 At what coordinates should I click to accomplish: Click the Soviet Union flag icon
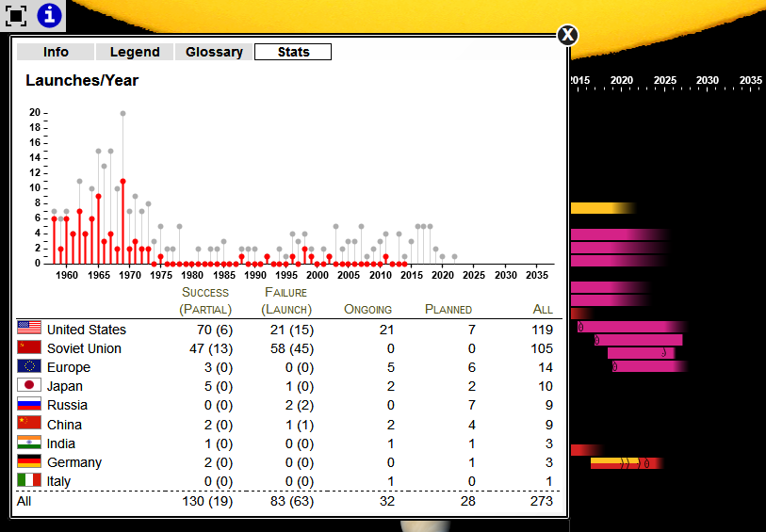pyautogui.click(x=29, y=347)
